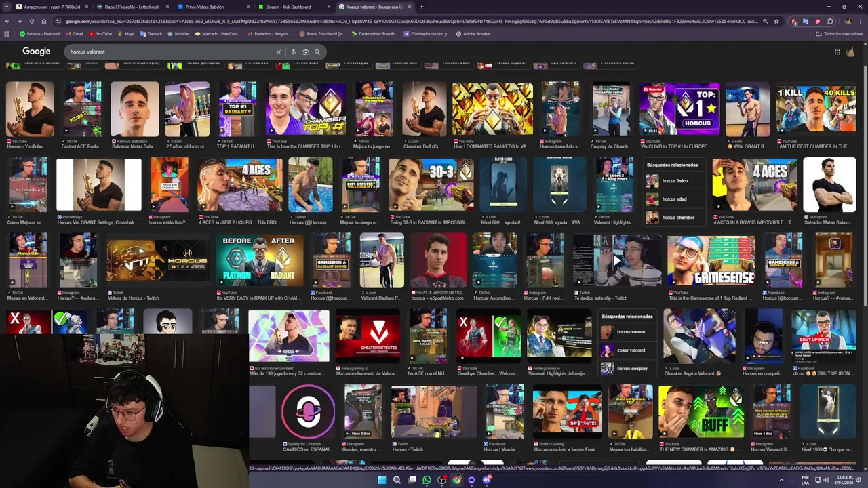868x488 pixels.
Task: Open OBS Studio from the taskbar
Action: tap(441, 480)
